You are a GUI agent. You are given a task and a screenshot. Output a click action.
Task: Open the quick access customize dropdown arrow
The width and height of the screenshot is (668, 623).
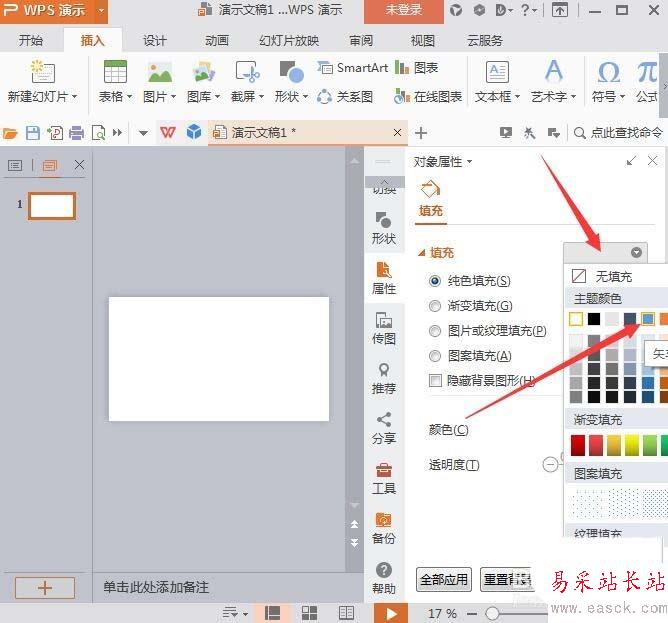[x=144, y=133]
